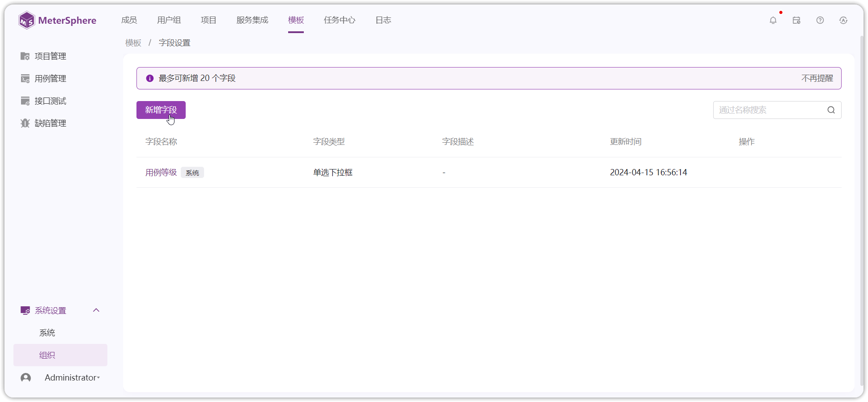
Task: Click the 最多可新增 20 个字段 message
Action: (x=197, y=78)
